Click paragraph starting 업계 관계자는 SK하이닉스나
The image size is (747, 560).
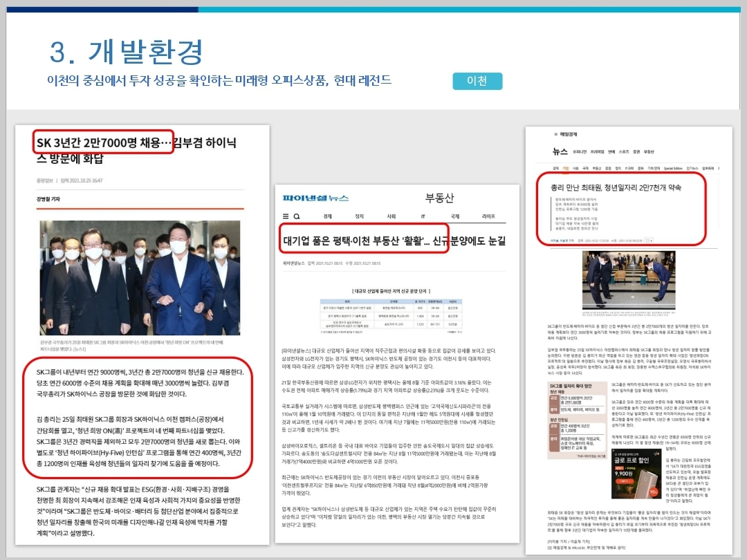pyautogui.click(x=388, y=516)
